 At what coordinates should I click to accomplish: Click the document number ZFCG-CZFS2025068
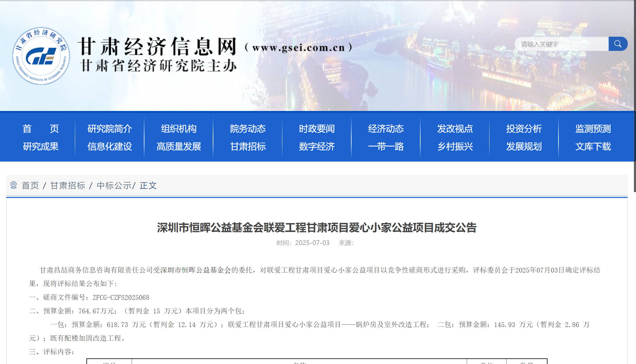coord(121,297)
